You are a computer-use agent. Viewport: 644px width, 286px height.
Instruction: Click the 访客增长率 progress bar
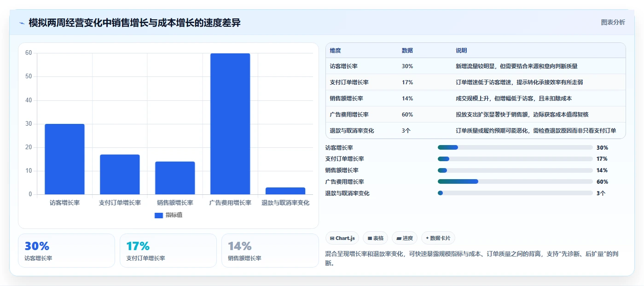(515, 147)
